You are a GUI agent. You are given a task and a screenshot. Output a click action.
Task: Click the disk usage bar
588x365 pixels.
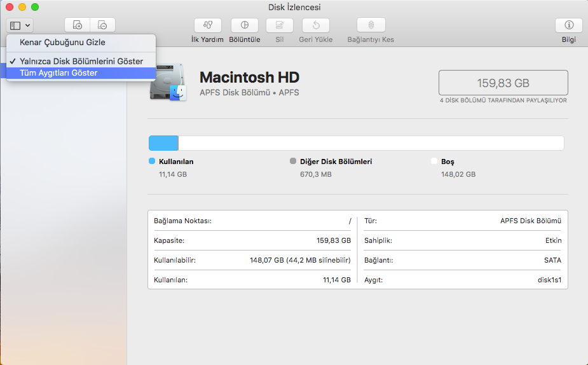[356, 143]
